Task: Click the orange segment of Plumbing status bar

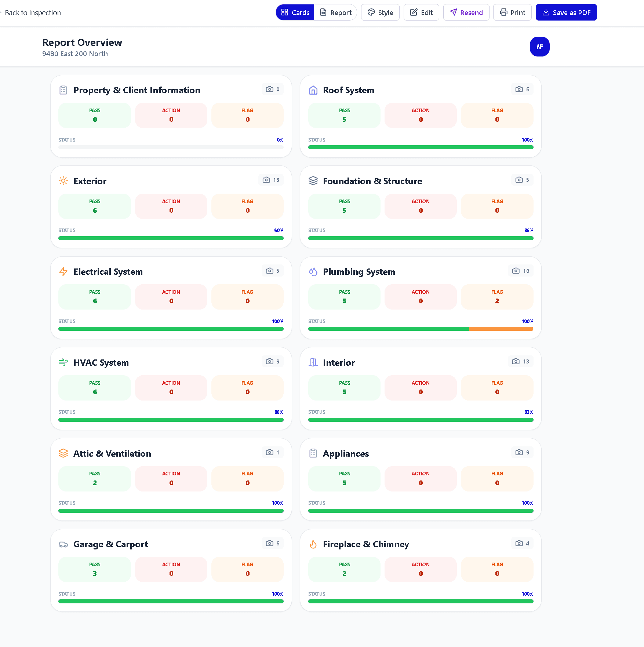Action: pyautogui.click(x=501, y=329)
